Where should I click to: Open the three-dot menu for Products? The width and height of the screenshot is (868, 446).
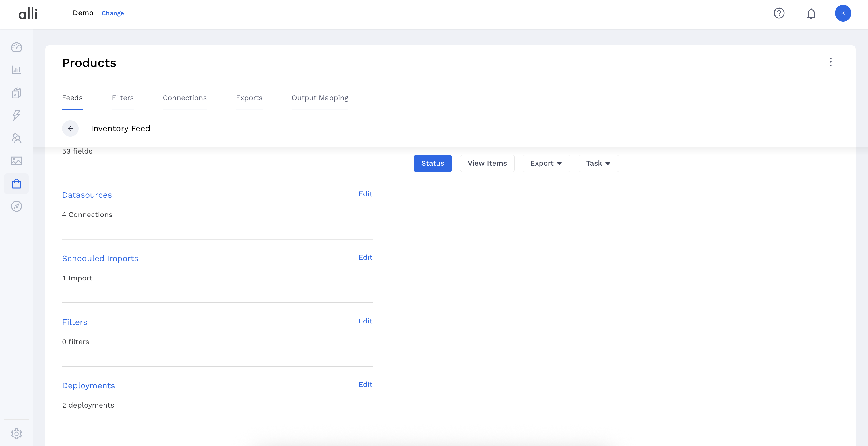pyautogui.click(x=831, y=62)
